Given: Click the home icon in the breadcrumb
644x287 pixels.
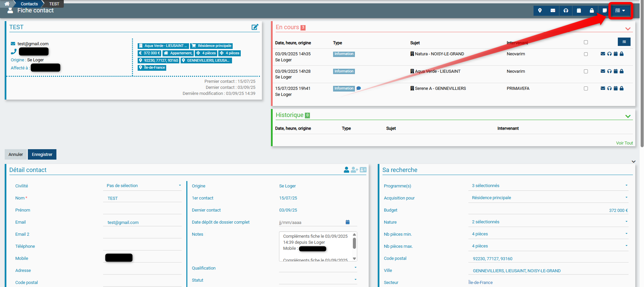Looking at the screenshot, I should tap(7, 4).
